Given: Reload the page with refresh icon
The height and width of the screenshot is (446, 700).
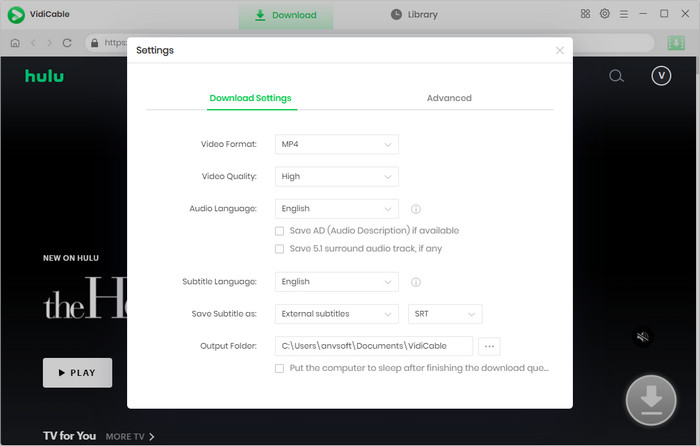Looking at the screenshot, I should click(x=67, y=43).
